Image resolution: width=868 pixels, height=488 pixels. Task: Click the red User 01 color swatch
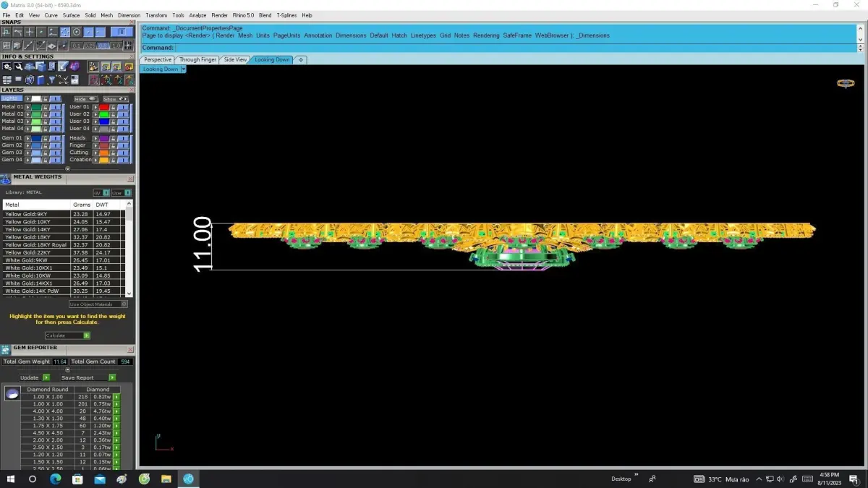(104, 107)
